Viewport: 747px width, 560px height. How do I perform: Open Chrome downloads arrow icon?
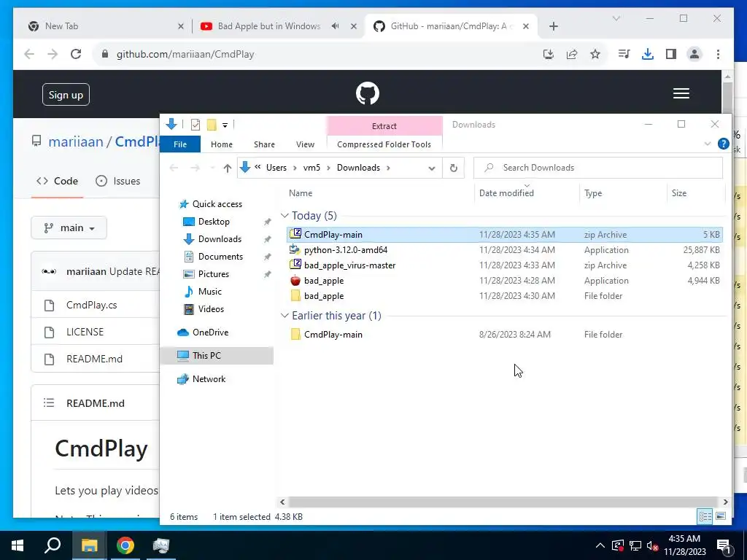tap(648, 54)
